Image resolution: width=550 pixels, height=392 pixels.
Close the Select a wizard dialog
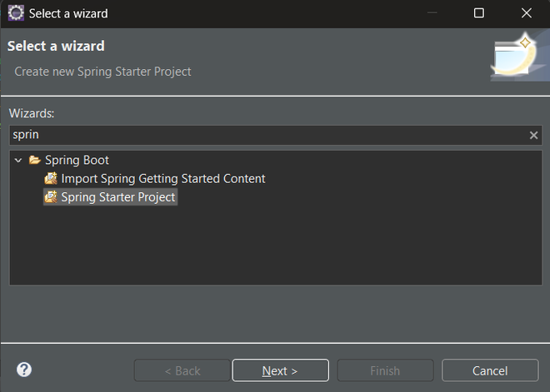(x=526, y=13)
